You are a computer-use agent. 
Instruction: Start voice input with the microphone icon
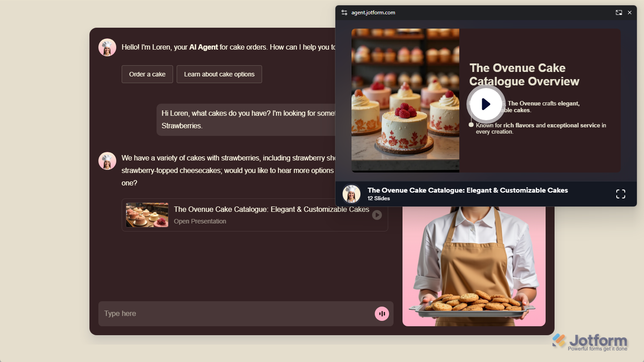pos(382,314)
